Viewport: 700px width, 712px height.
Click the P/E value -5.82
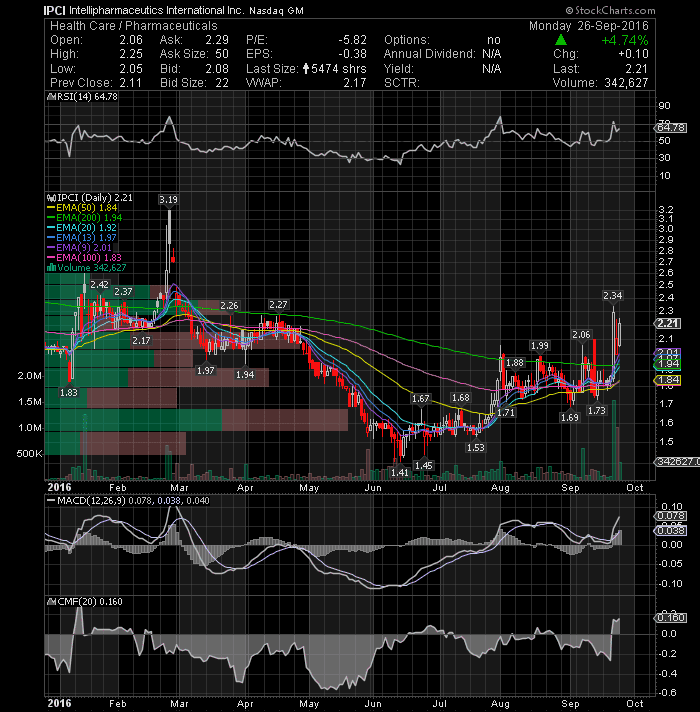352,40
